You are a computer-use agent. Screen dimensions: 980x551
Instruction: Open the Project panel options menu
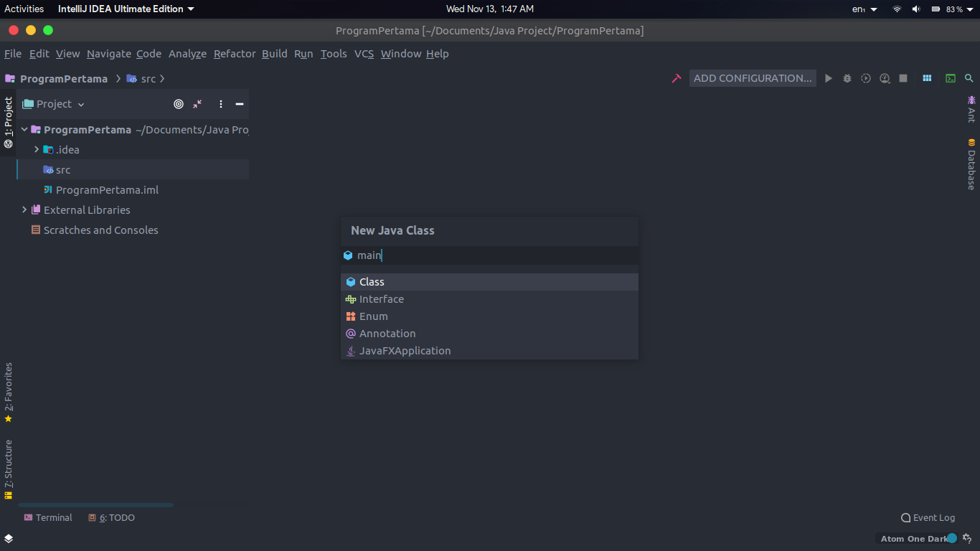[x=221, y=104]
